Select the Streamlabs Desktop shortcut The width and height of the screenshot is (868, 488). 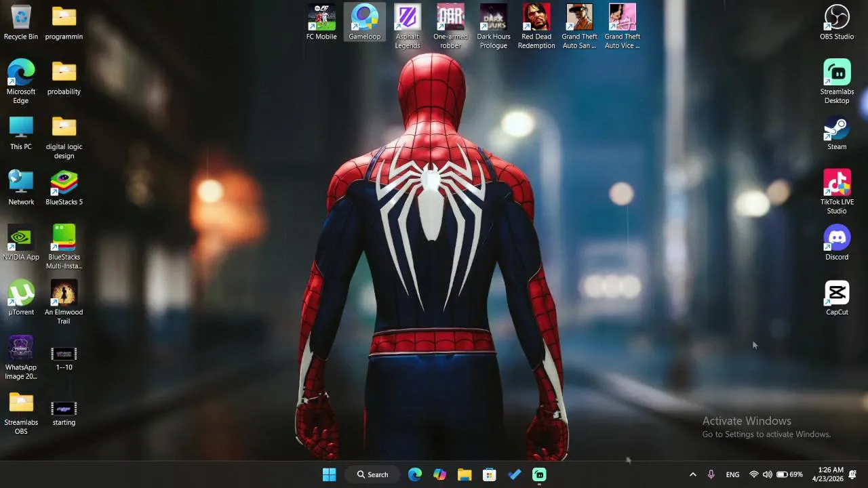(x=837, y=81)
